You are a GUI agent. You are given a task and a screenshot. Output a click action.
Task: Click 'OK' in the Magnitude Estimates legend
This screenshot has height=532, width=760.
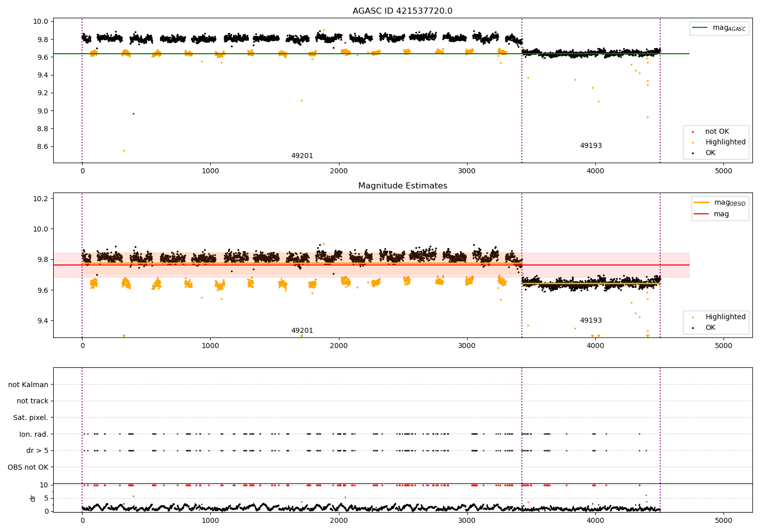(x=710, y=328)
